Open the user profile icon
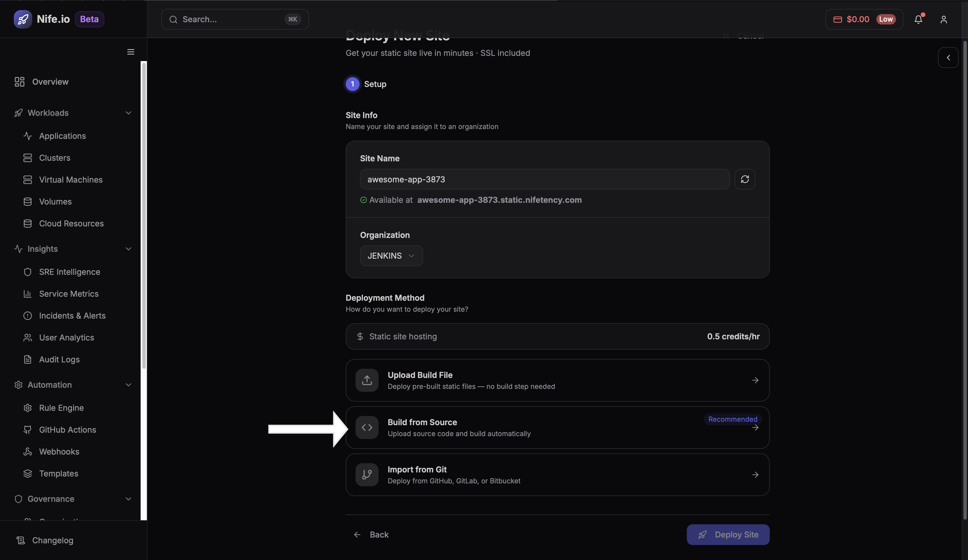This screenshot has width=968, height=560. tap(944, 19)
